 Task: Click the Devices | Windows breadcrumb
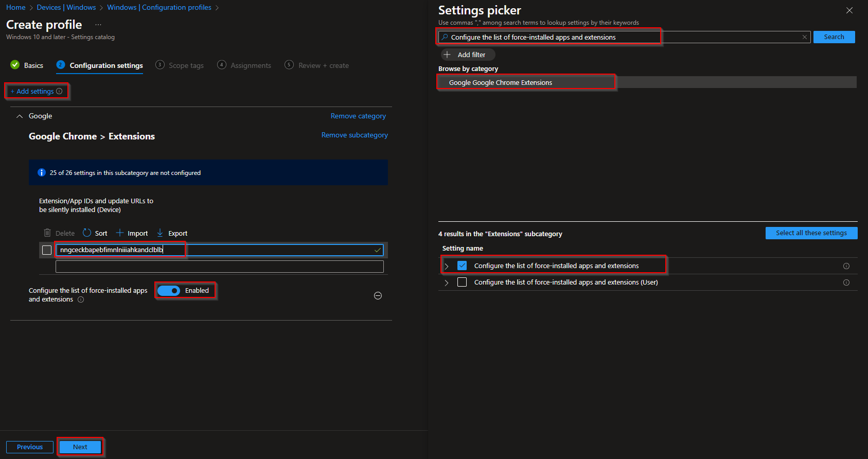(66, 7)
